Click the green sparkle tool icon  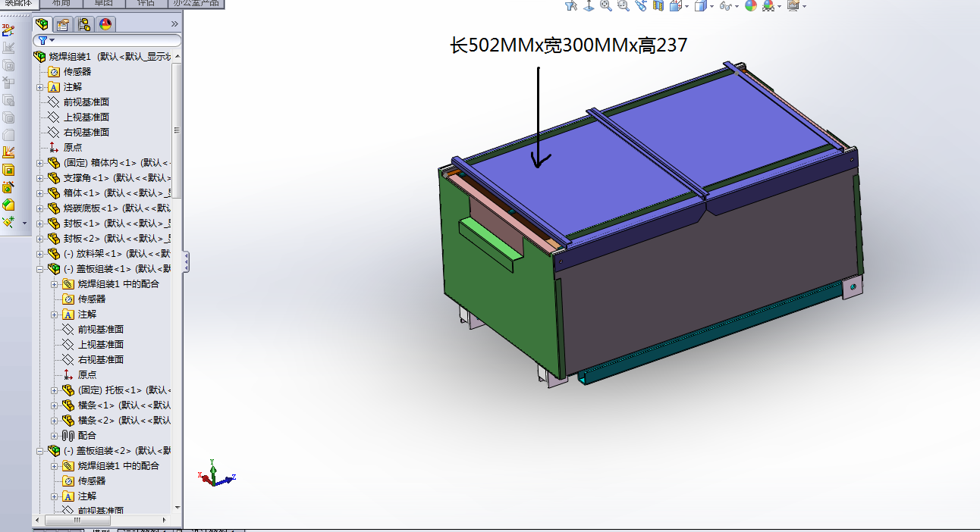(x=8, y=222)
